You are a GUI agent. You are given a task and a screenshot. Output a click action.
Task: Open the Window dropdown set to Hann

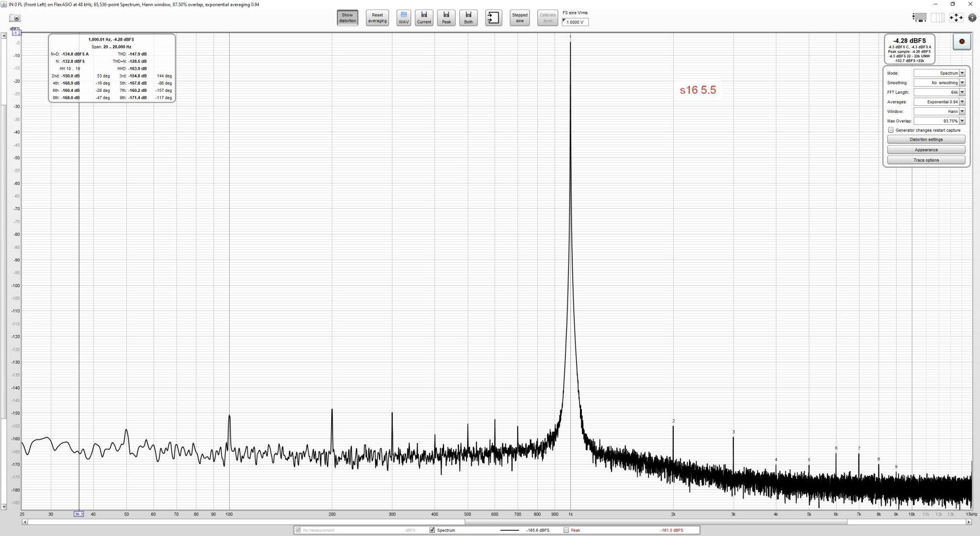click(939, 112)
